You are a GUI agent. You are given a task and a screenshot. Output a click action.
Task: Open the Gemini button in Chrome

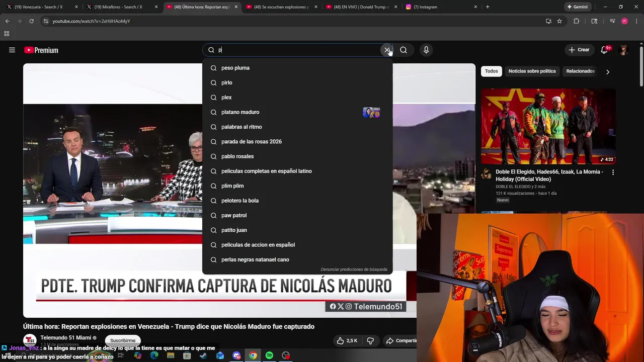tap(577, 7)
